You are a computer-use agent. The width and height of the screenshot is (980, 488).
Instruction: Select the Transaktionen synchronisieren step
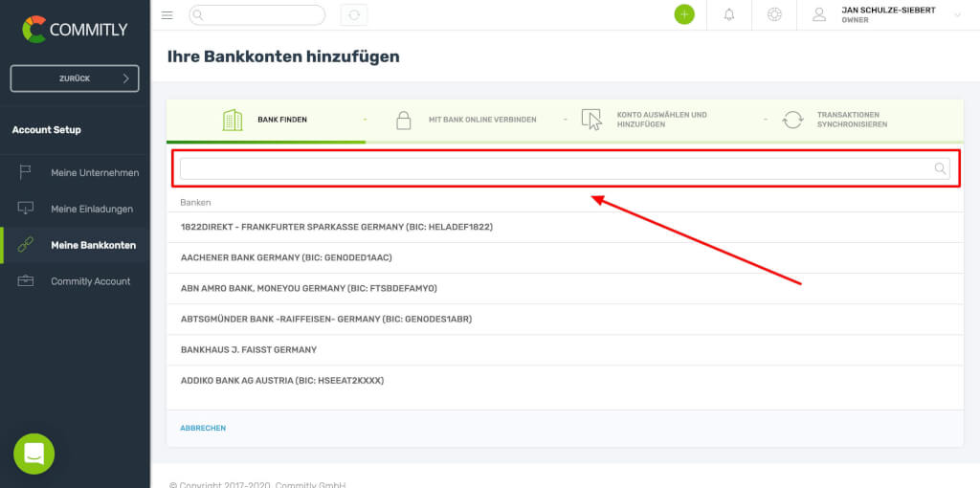point(835,120)
